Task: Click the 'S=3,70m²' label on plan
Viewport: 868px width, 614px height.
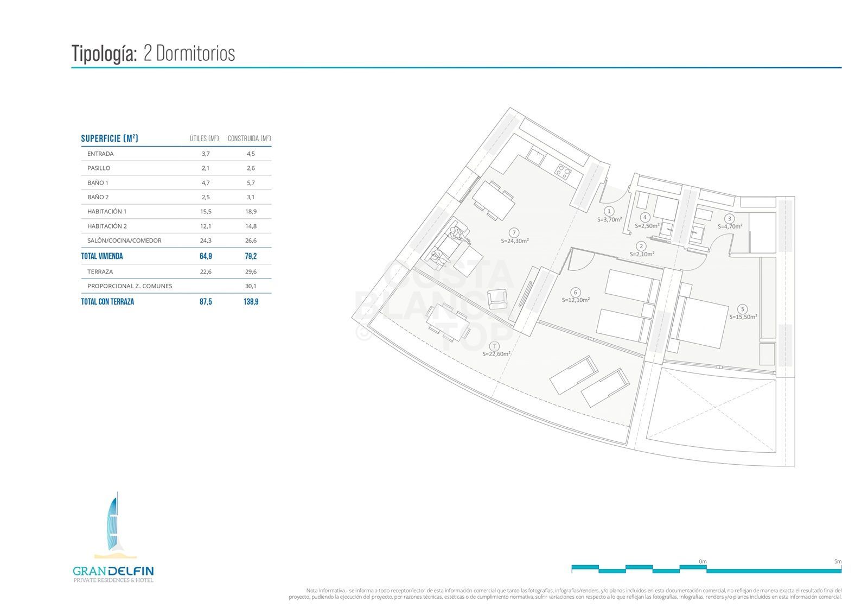Action: coord(609,220)
